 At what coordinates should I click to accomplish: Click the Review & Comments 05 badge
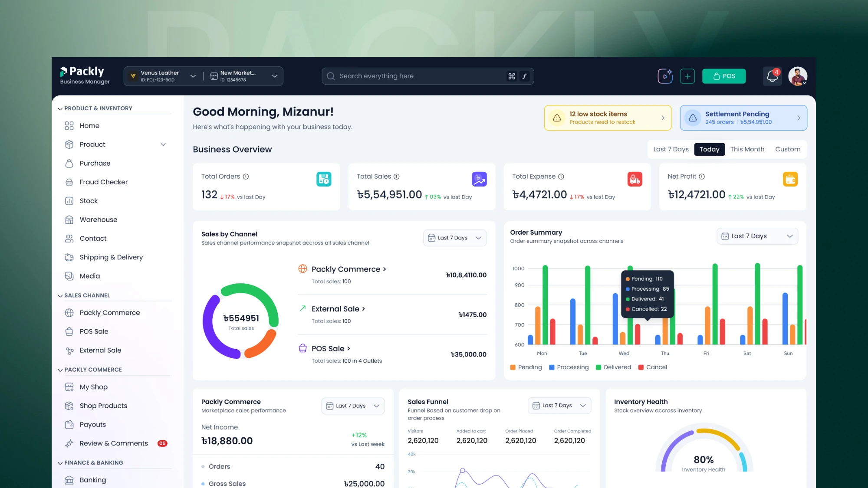162,443
